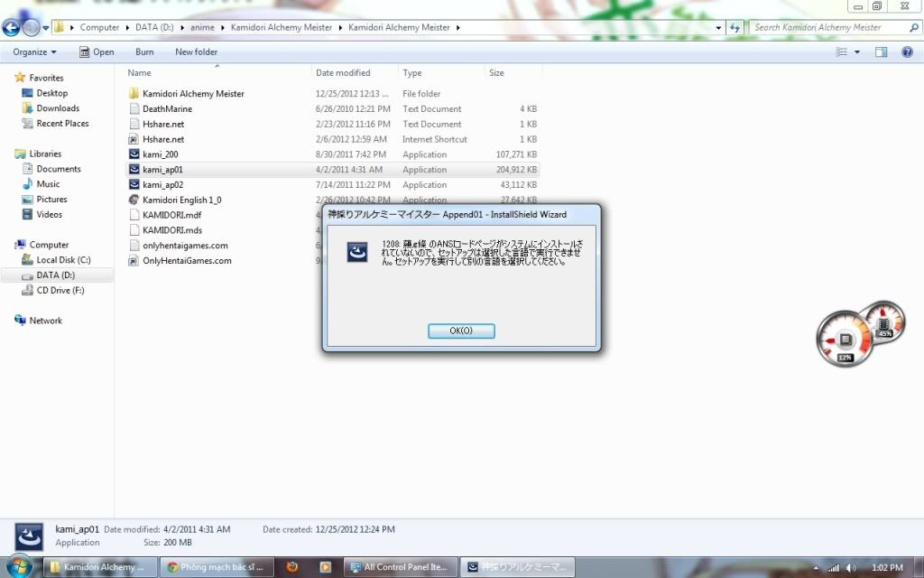Open Desktop in the navigation pane
This screenshot has width=924, height=578.
[x=51, y=93]
